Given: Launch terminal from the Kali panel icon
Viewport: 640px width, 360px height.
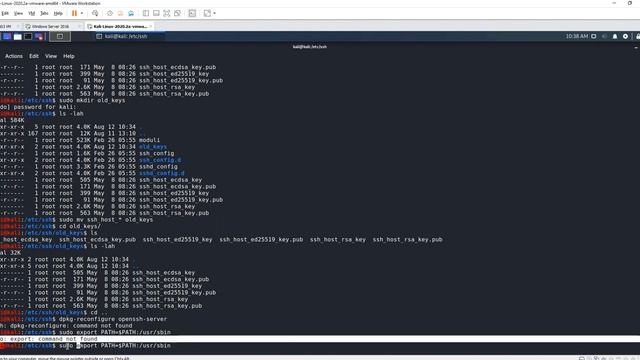Looking at the screenshot, I should click(x=28, y=36).
